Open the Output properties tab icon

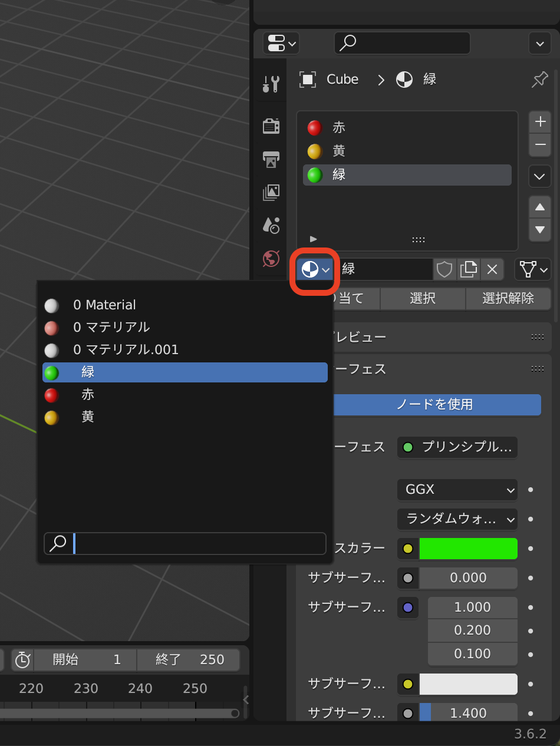coord(271,159)
